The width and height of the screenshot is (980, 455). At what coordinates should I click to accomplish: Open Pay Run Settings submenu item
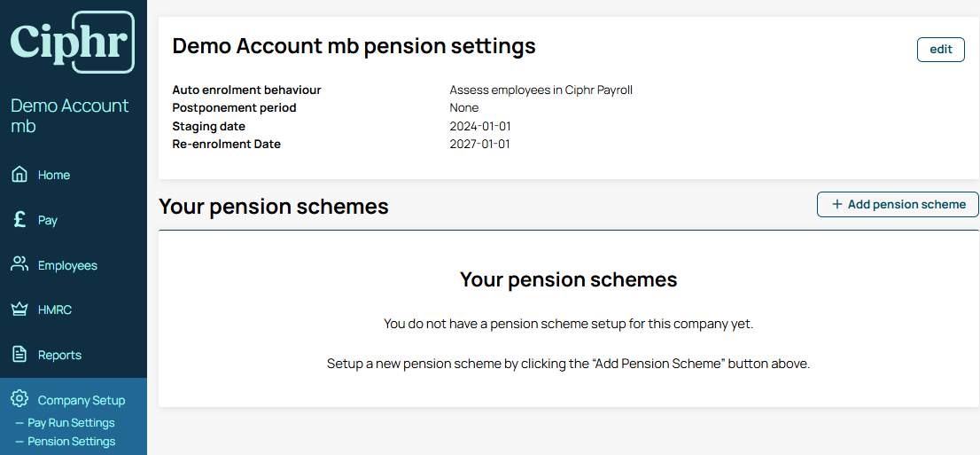(x=71, y=422)
